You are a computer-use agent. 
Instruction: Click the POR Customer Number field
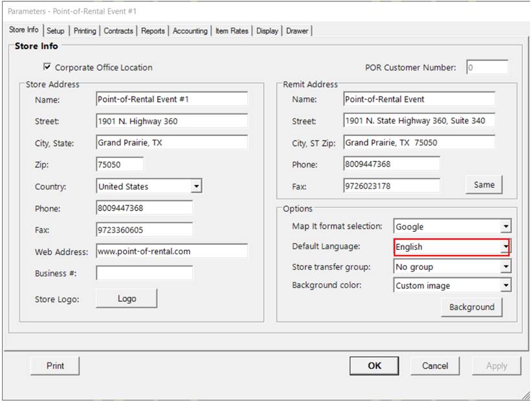(487, 67)
